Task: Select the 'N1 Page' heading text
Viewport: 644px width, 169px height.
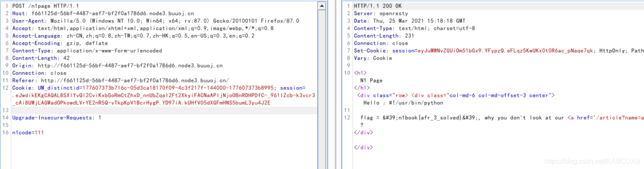Action: point(371,80)
